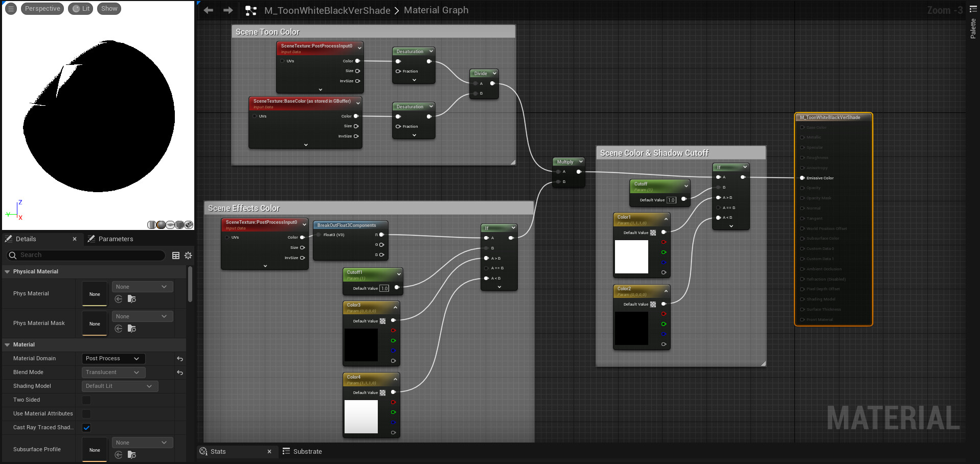The width and height of the screenshot is (980, 464).
Task: Click the Perspective button in the viewport
Action: [x=42, y=8]
